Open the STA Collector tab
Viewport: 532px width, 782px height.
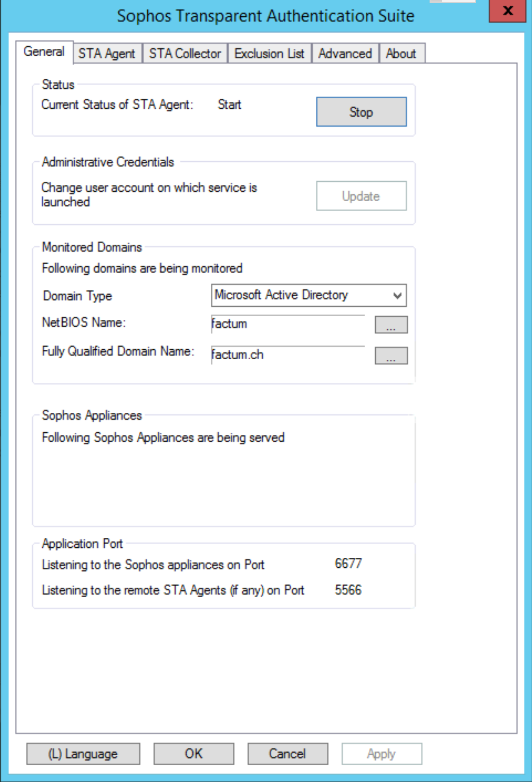click(x=185, y=53)
